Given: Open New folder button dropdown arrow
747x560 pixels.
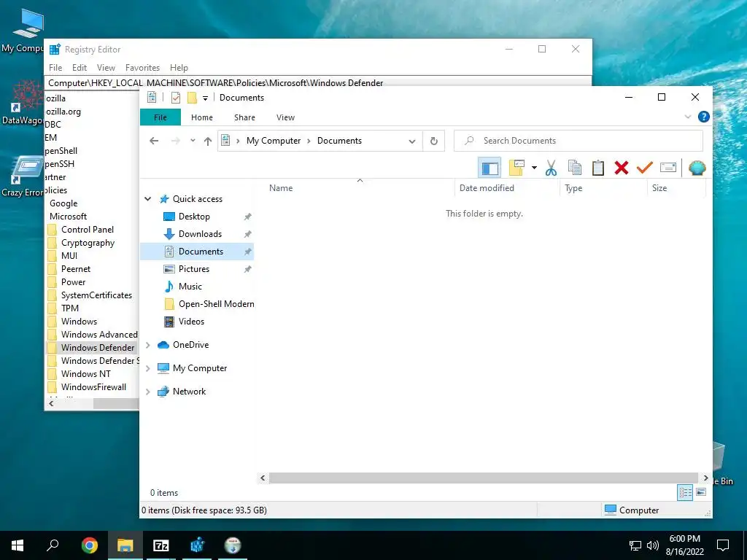Looking at the screenshot, I should pos(534,168).
